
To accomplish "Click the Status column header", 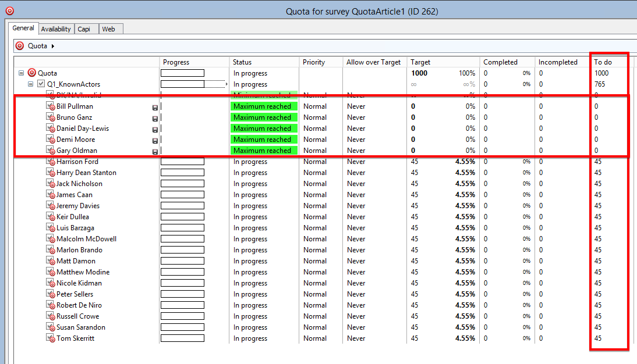I will [x=264, y=62].
